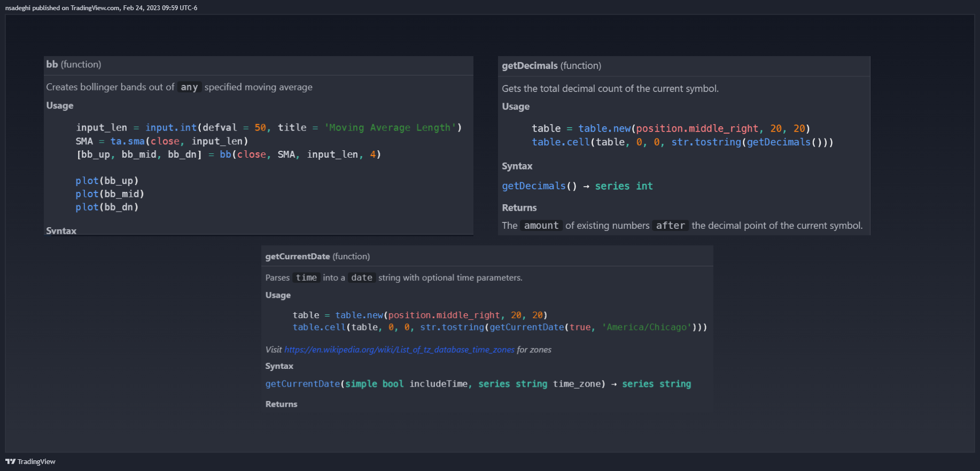Click the 'Returns' heading in getCurrentDate panel

pyautogui.click(x=281, y=404)
